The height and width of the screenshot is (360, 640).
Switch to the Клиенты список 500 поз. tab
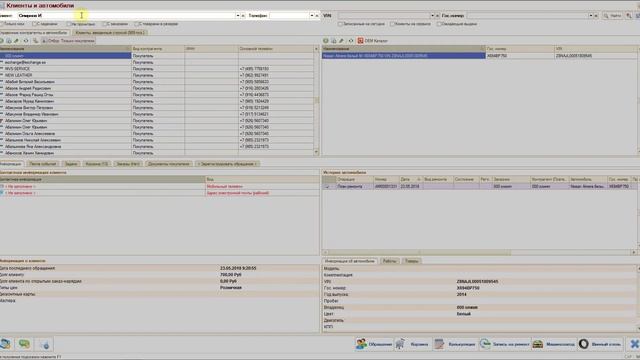tap(110, 32)
